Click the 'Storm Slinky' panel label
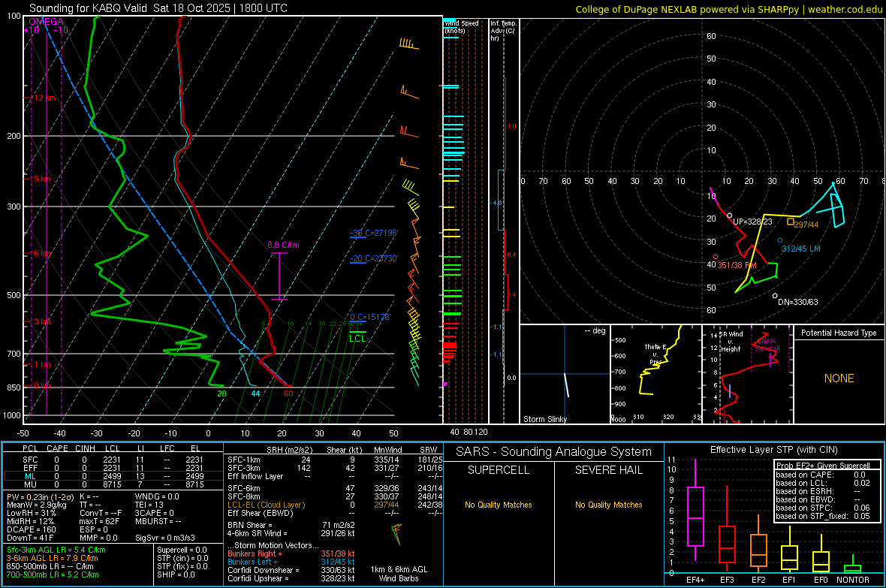The height and width of the screenshot is (588, 886). tap(544, 419)
